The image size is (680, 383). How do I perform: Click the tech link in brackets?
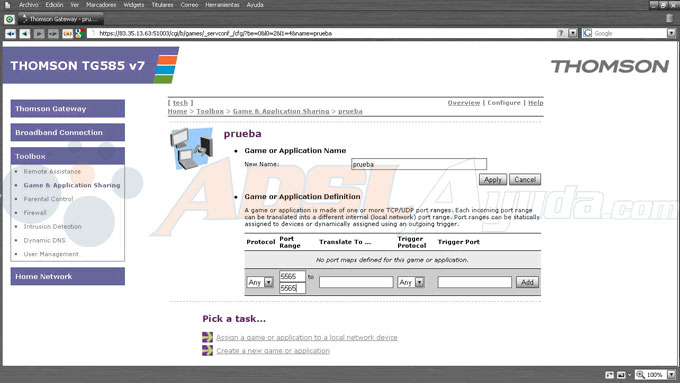[x=180, y=103]
